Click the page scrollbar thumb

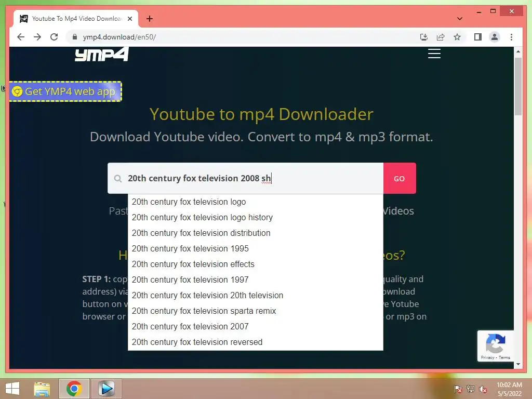click(x=518, y=87)
